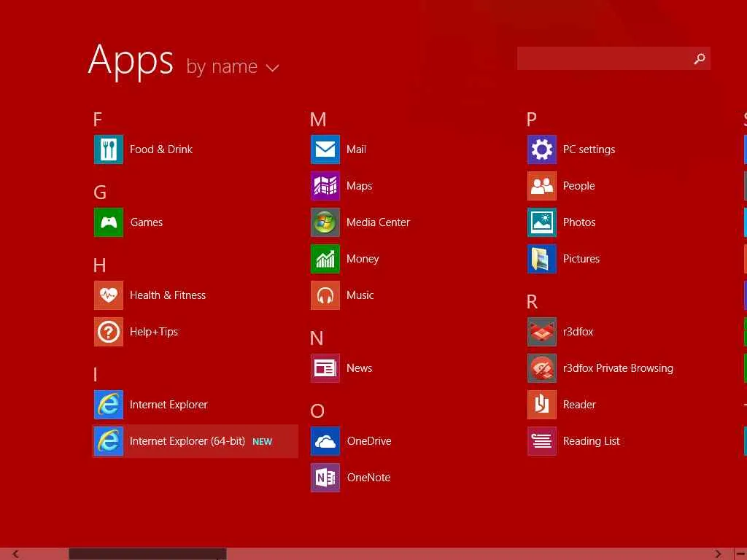
Task: Open the Mail envelope icon
Action: (x=325, y=149)
